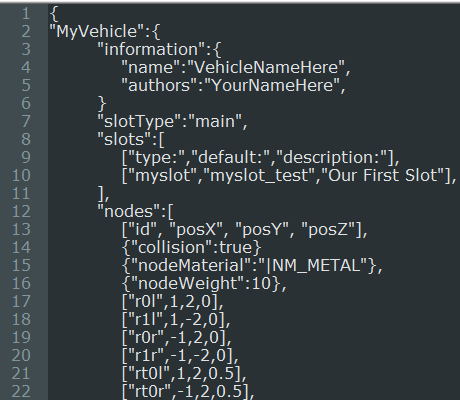
Task: Click the NM_METAL nodeMaterial value
Action: point(314,266)
